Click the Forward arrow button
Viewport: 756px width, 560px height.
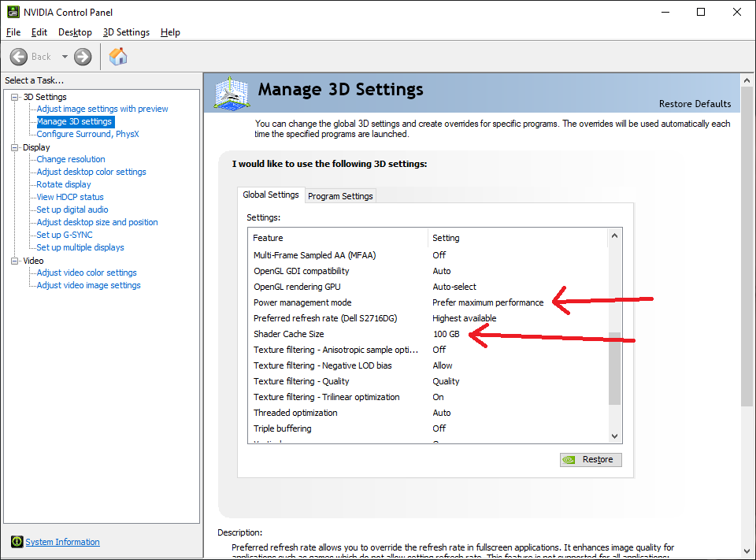pyautogui.click(x=83, y=57)
